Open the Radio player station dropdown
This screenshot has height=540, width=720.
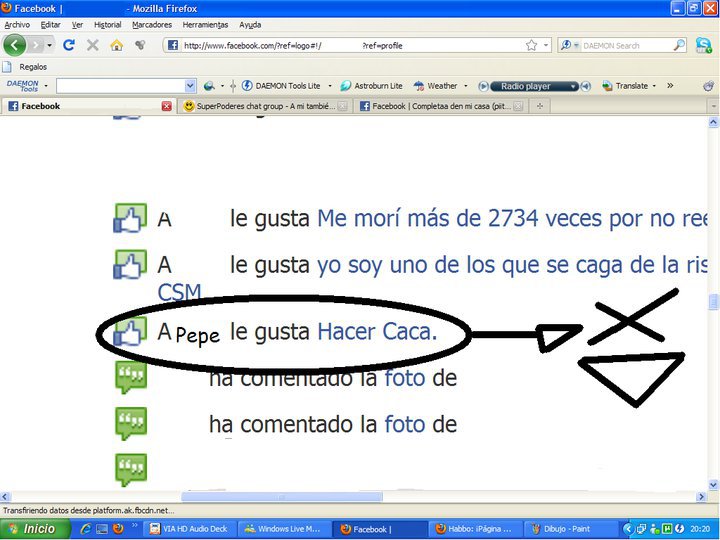pyautogui.click(x=573, y=86)
